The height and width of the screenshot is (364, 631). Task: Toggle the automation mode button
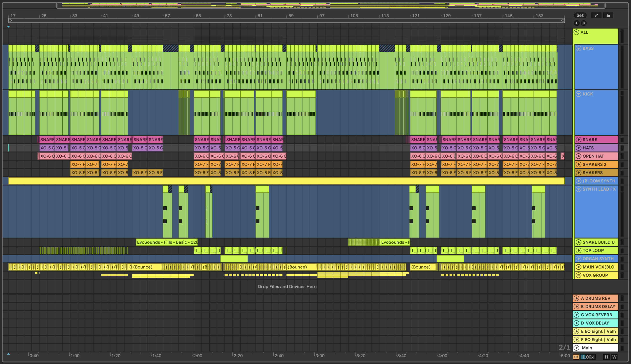coord(596,15)
